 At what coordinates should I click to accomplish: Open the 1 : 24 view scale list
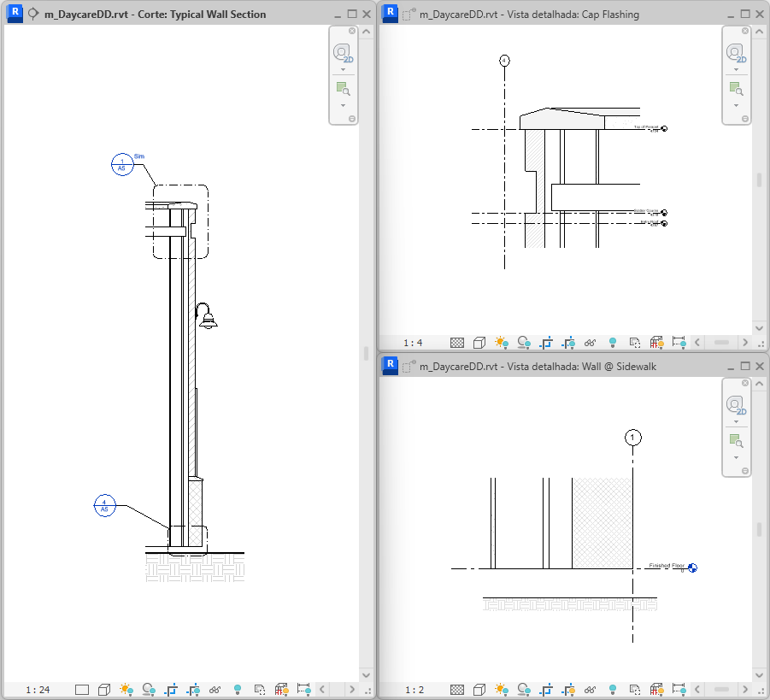click(x=38, y=690)
